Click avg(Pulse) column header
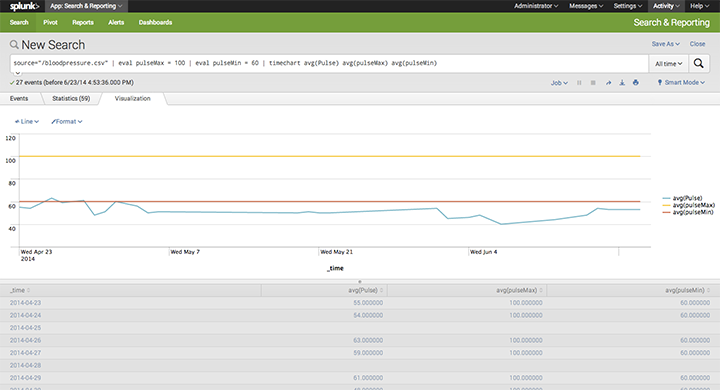This screenshot has height=390, width=720. click(324, 290)
